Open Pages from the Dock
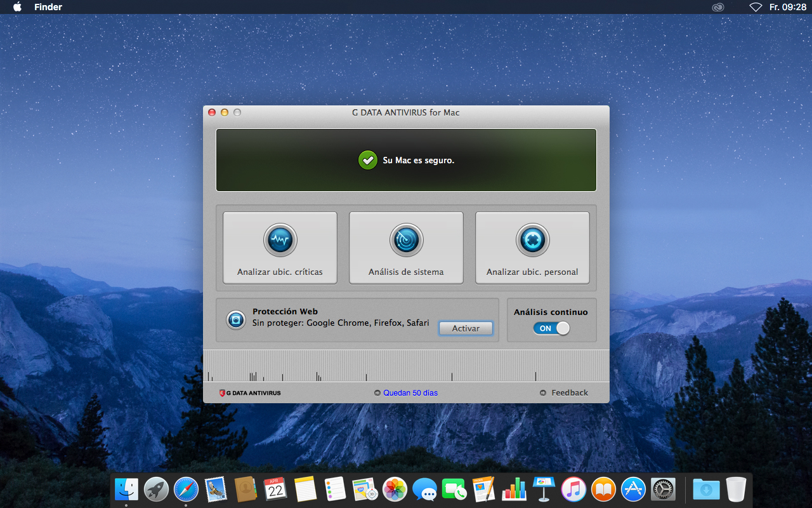 (484, 489)
